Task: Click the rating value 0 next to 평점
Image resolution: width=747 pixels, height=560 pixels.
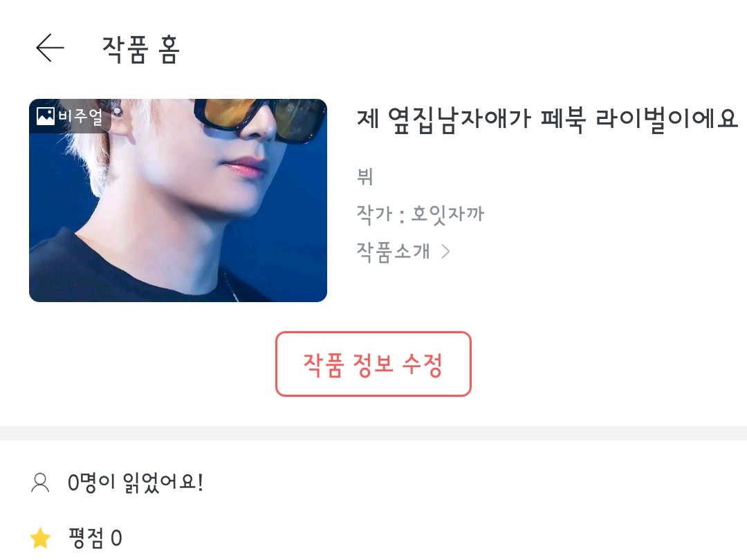Action: (116, 538)
